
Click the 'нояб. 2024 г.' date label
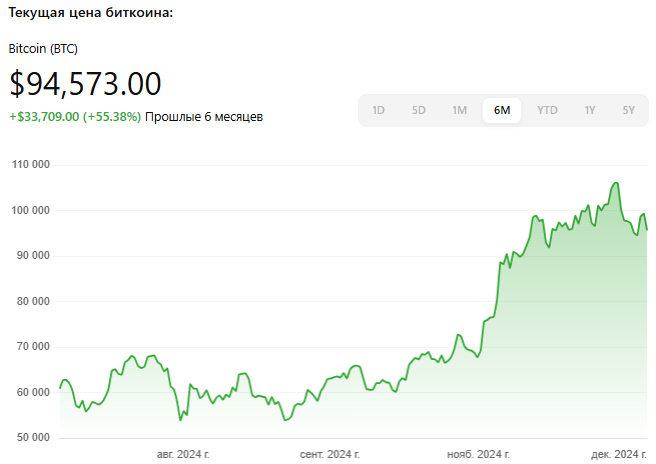point(478,454)
